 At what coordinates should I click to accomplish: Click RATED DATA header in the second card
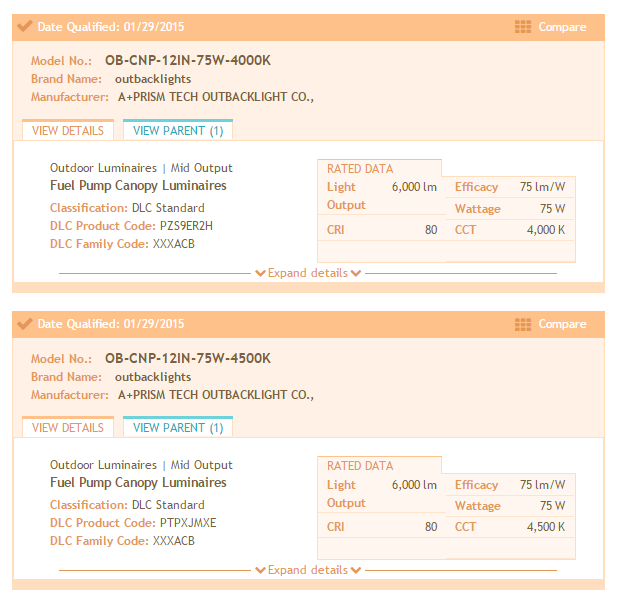[360, 466]
